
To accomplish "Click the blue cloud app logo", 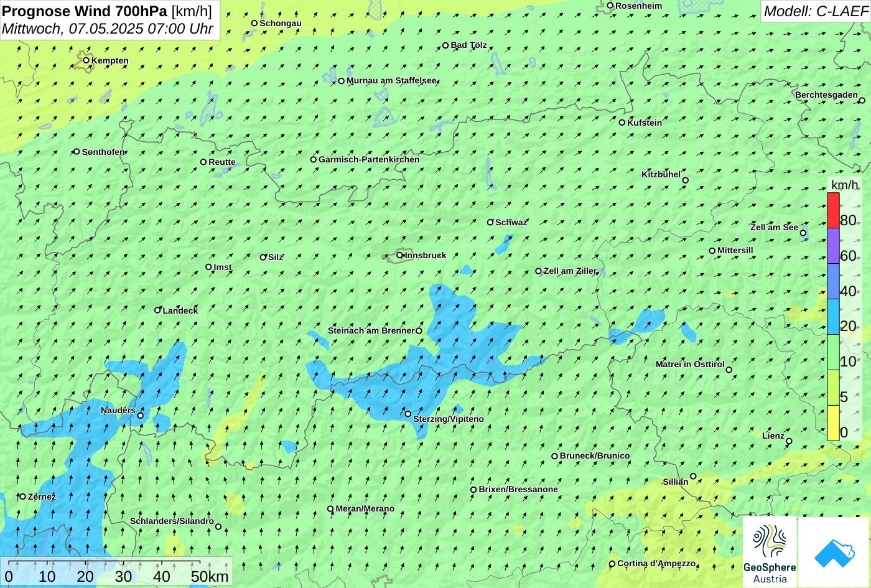I will point(834,552).
